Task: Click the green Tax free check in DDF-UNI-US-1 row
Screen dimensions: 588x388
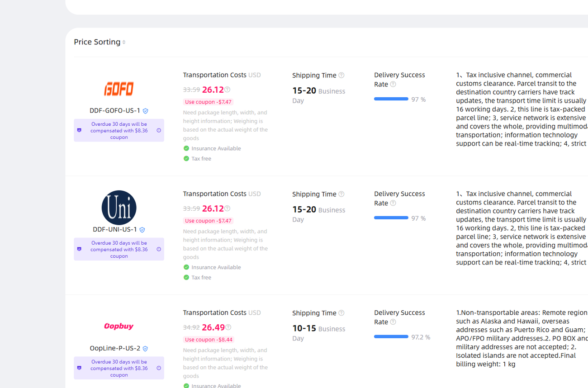Action: point(186,278)
